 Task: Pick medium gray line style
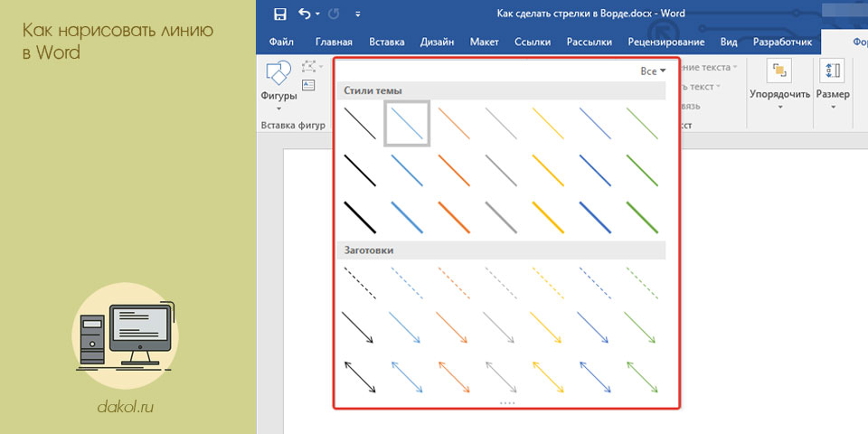click(501, 171)
